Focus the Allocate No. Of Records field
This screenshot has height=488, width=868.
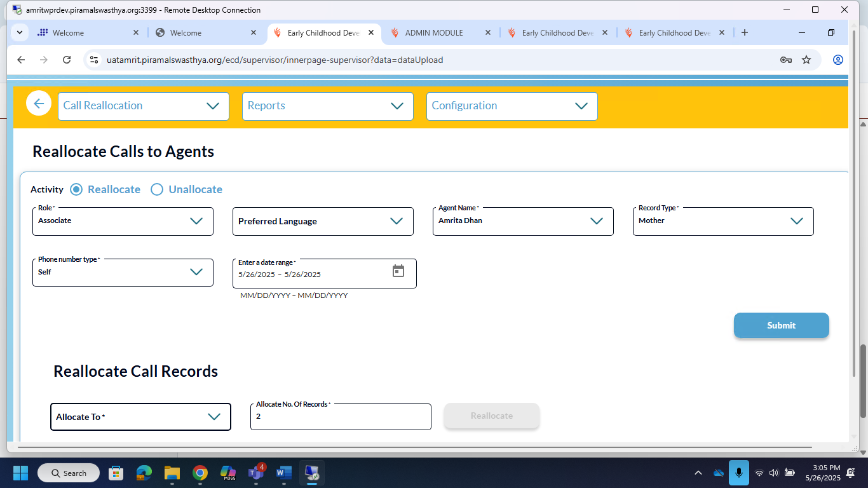pos(341,417)
